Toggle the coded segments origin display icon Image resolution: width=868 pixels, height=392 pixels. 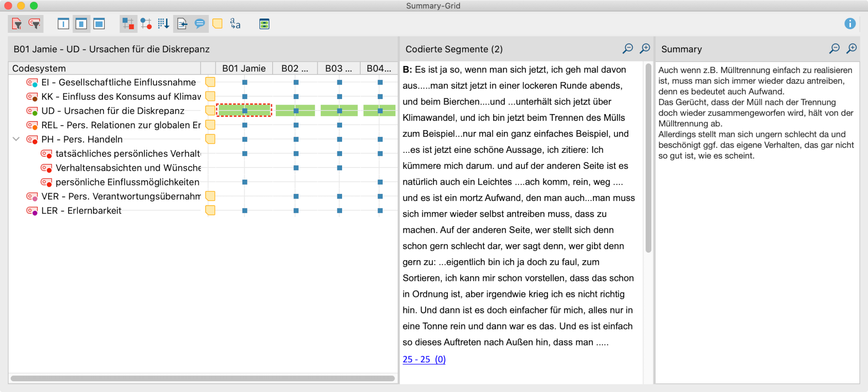pyautogui.click(x=182, y=24)
